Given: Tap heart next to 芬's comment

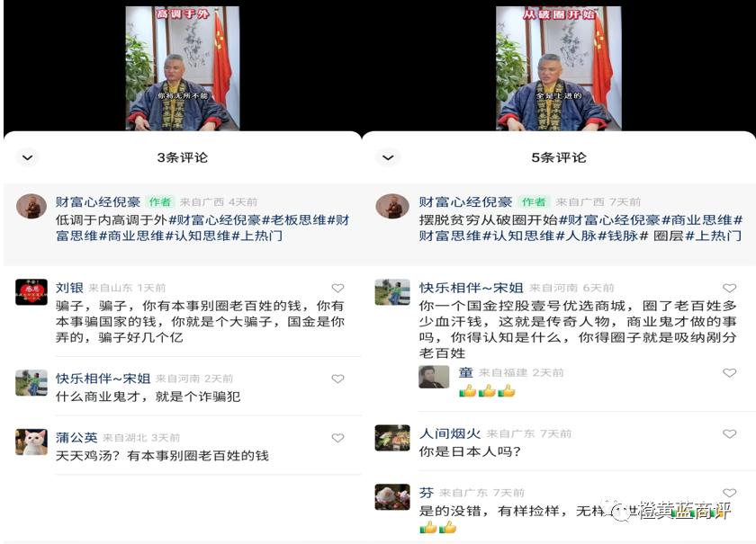Looking at the screenshot, I should (730, 493).
